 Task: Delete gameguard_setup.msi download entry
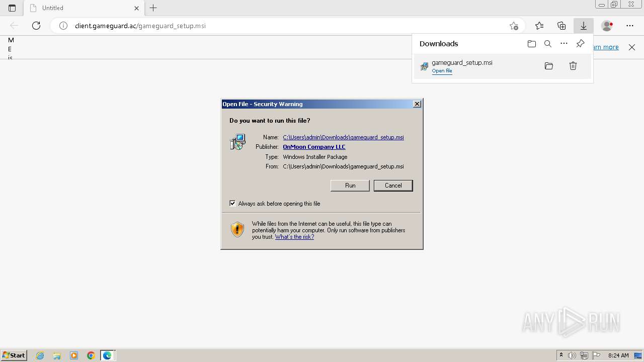pyautogui.click(x=573, y=66)
